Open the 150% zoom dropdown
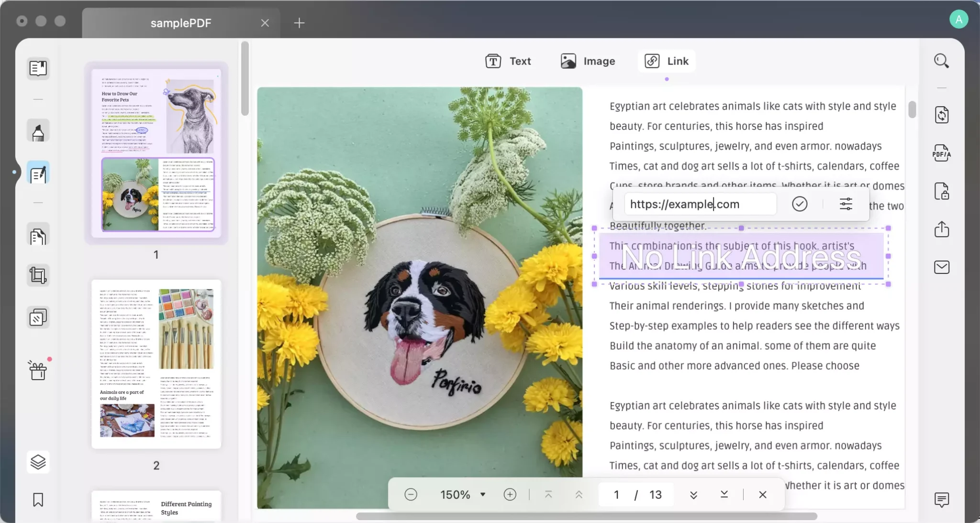980x523 pixels. [463, 494]
